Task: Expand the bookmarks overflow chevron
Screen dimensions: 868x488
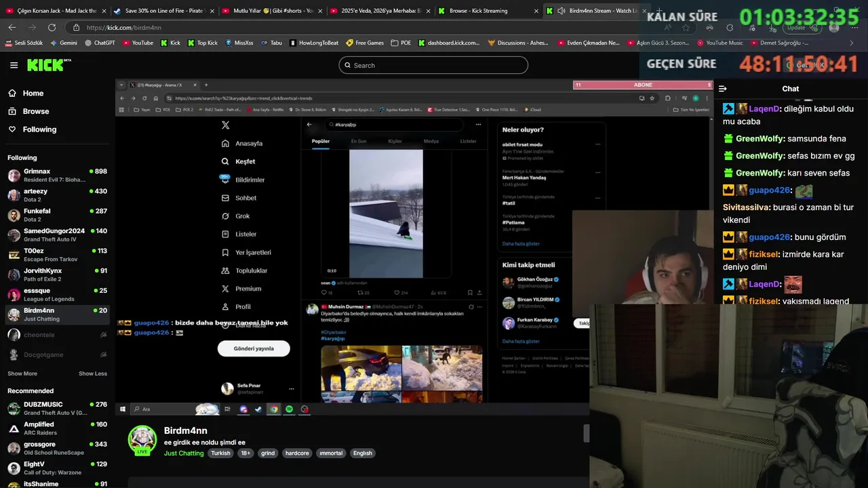Action: coord(852,43)
